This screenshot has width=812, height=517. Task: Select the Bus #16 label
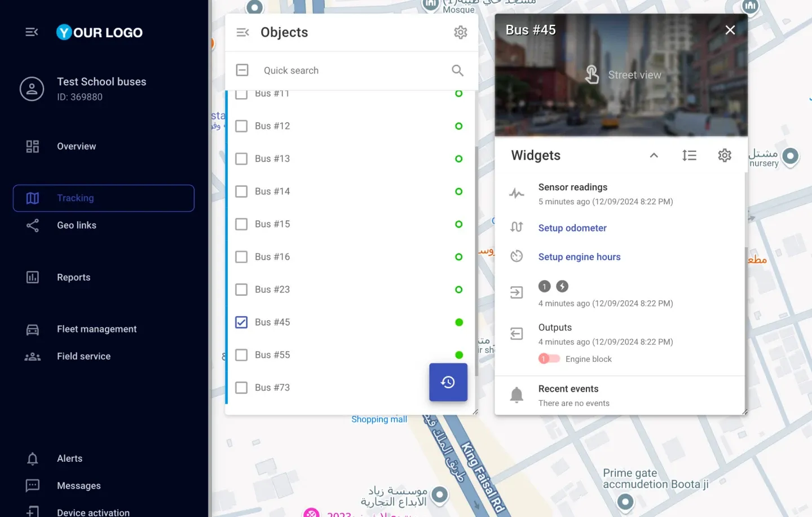(272, 257)
